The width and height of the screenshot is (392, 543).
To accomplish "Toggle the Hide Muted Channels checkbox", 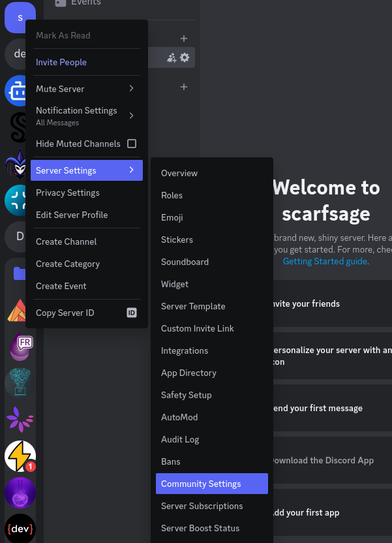I will (x=132, y=144).
